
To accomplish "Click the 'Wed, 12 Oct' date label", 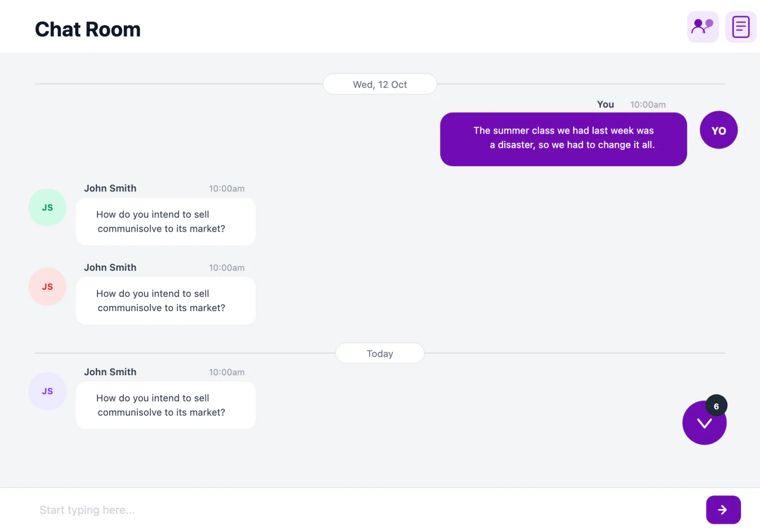I will pyautogui.click(x=380, y=85).
